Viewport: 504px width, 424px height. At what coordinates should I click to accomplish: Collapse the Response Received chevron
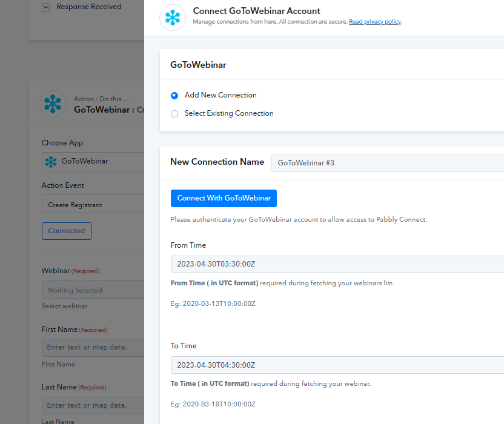pos(45,7)
